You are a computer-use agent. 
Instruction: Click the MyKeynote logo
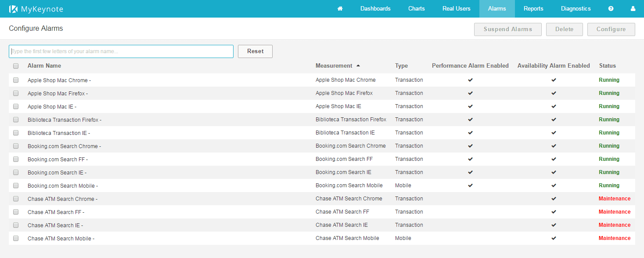(35, 9)
